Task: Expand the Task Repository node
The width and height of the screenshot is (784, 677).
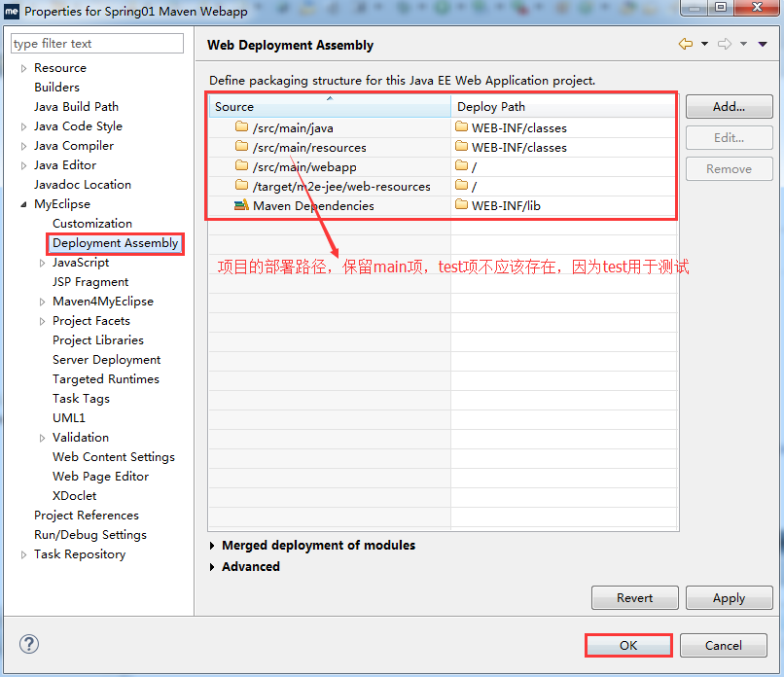Action: tap(23, 555)
